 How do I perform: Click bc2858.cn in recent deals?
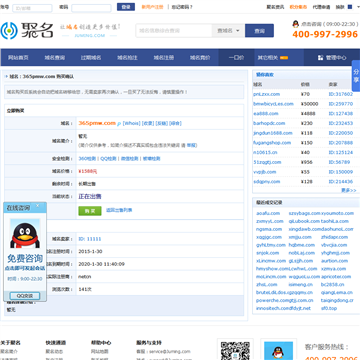point(332,285)
